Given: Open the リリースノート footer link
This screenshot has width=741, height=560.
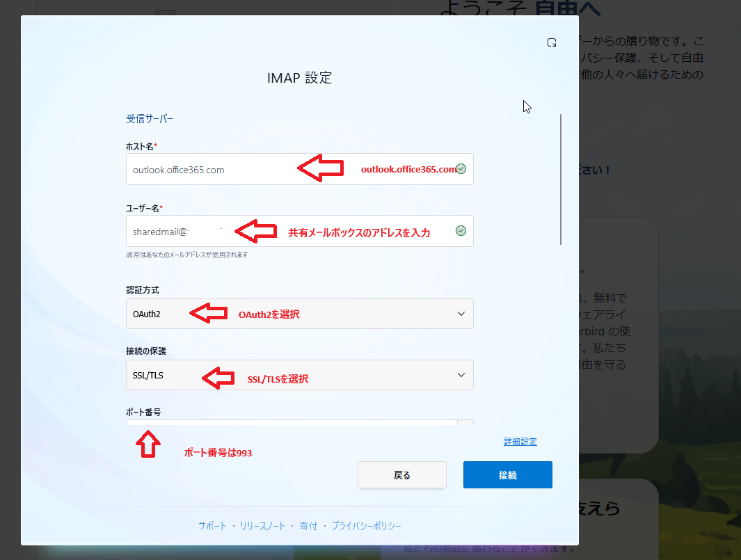Looking at the screenshot, I should (263, 526).
